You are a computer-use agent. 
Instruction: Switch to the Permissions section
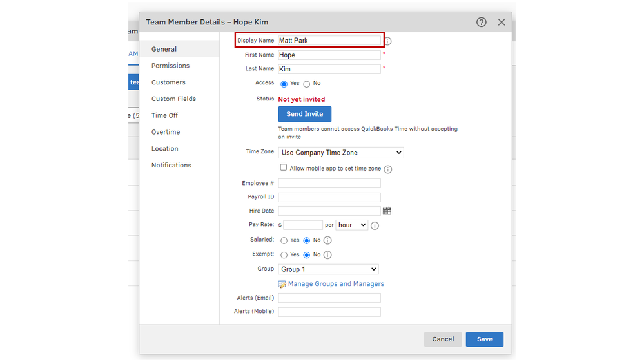click(x=170, y=66)
